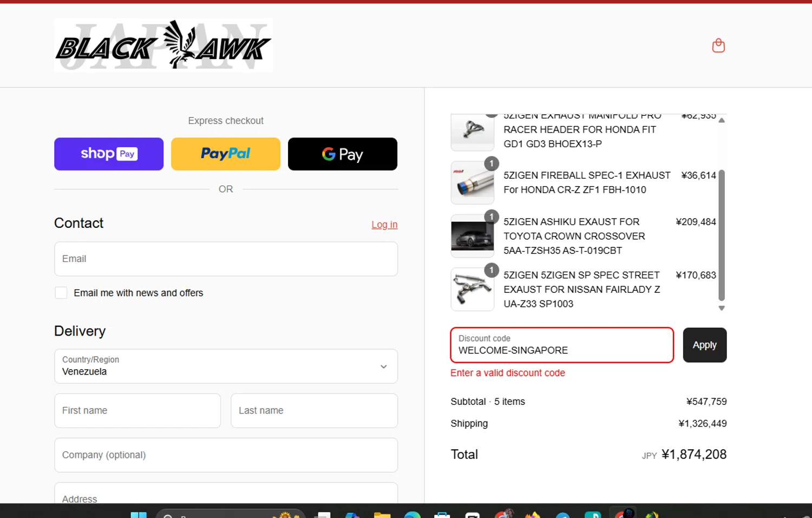
Task: Click the ¥36,614 price
Action: pos(698,175)
